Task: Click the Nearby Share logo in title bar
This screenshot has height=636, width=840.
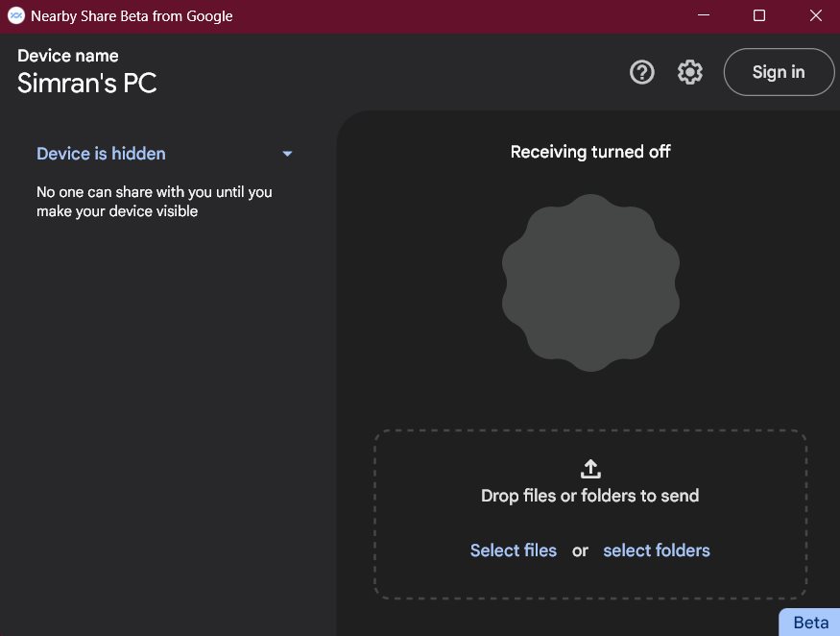Action: 16,16
